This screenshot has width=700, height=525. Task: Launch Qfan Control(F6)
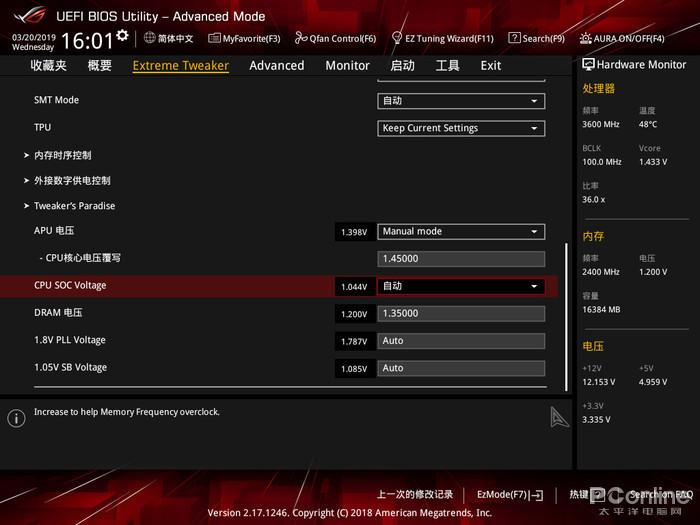[x=335, y=39]
